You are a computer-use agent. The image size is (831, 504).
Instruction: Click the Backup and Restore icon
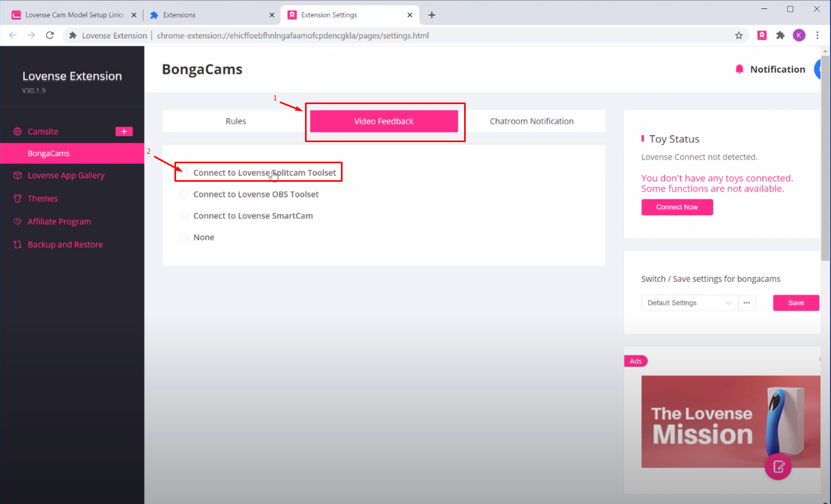point(17,245)
